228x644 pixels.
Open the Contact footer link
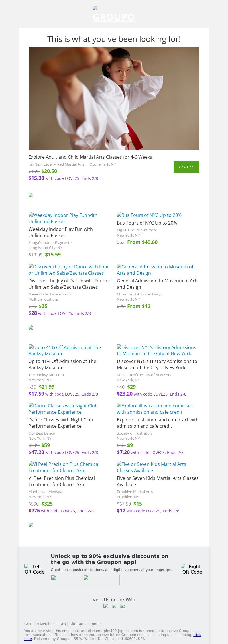point(96,624)
